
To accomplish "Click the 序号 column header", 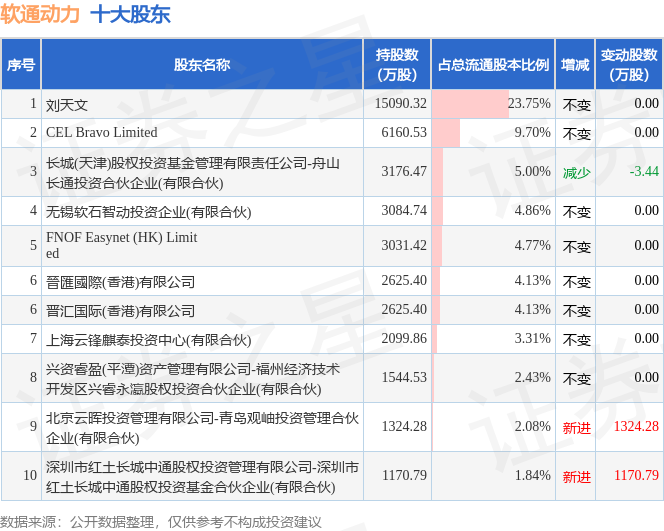I will pyautogui.click(x=21, y=64).
